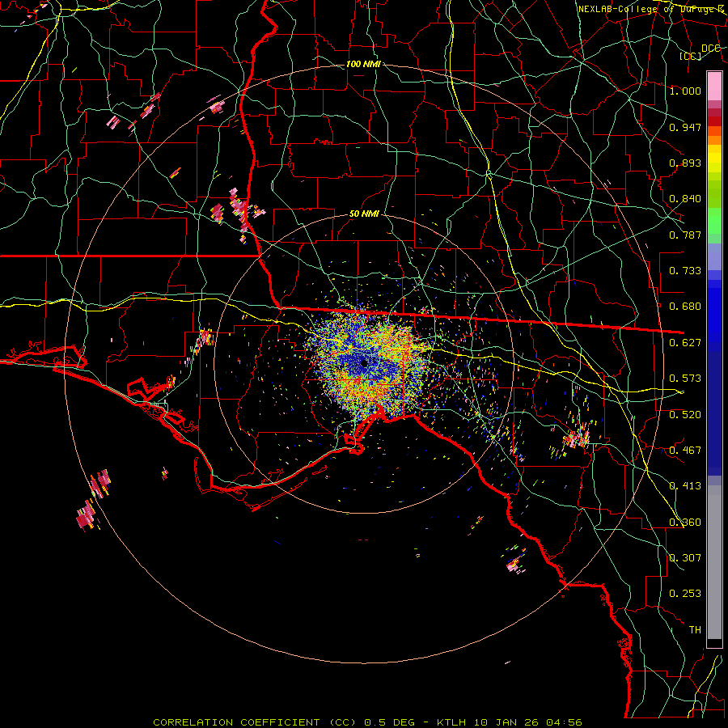Click the 1.000 color scale value

pyautogui.click(x=685, y=91)
